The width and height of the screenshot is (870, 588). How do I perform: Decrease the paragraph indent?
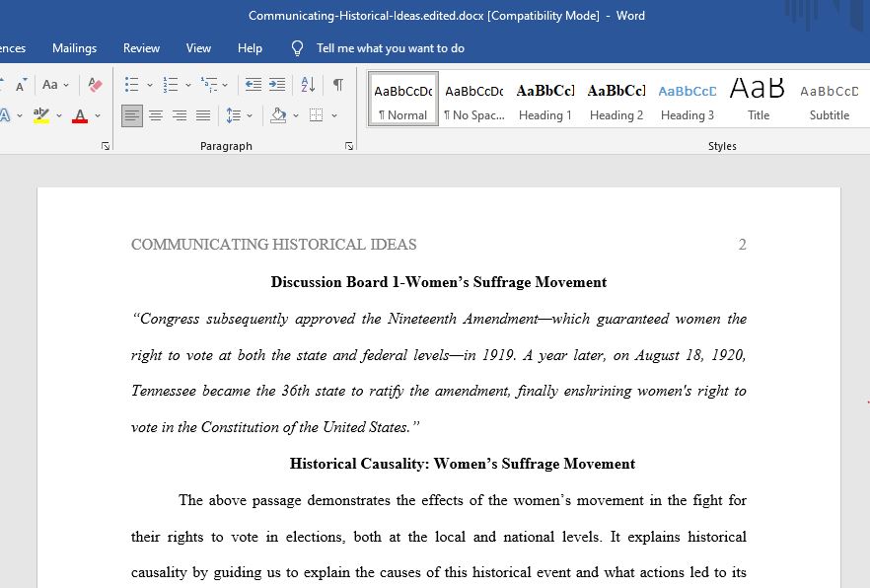pos(253,85)
